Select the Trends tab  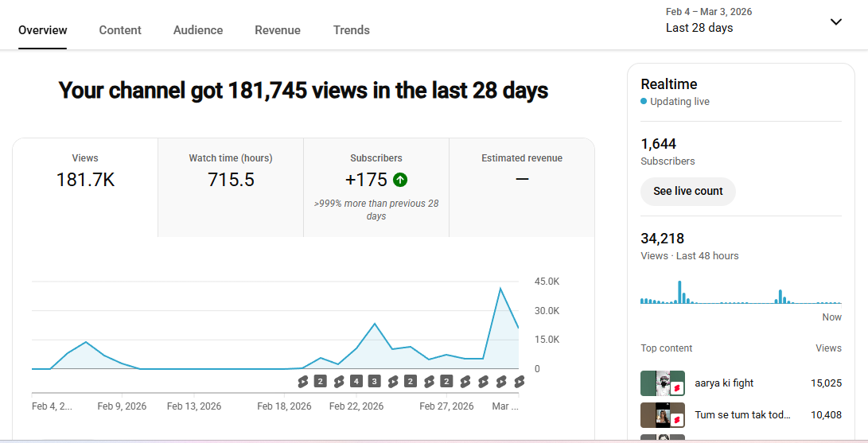click(352, 30)
